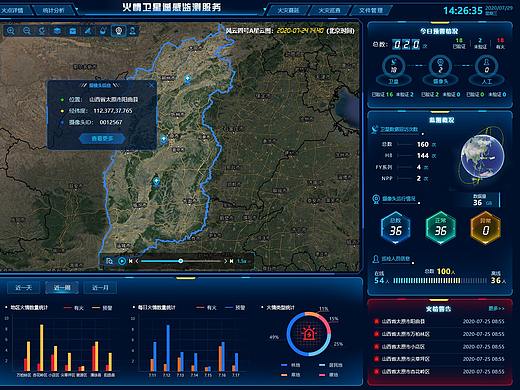Click the 查看更多 button in camera popup
Viewport: 520px width, 390px height.
pyautogui.click(x=102, y=138)
